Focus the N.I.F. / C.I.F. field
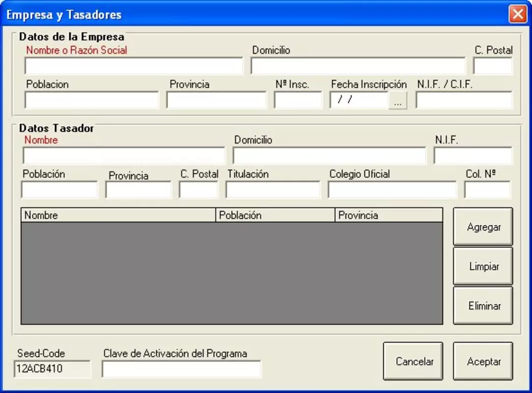Viewport: 532px width, 393px height. point(464,100)
